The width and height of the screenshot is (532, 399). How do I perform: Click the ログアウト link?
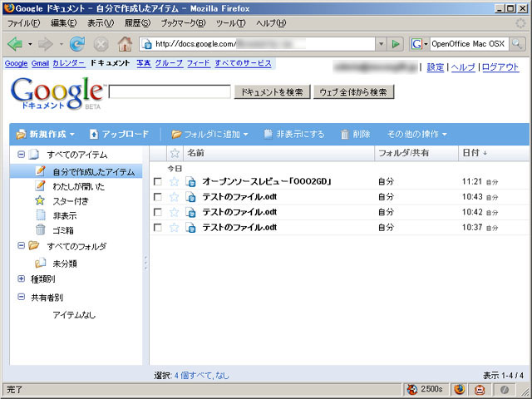click(x=500, y=67)
